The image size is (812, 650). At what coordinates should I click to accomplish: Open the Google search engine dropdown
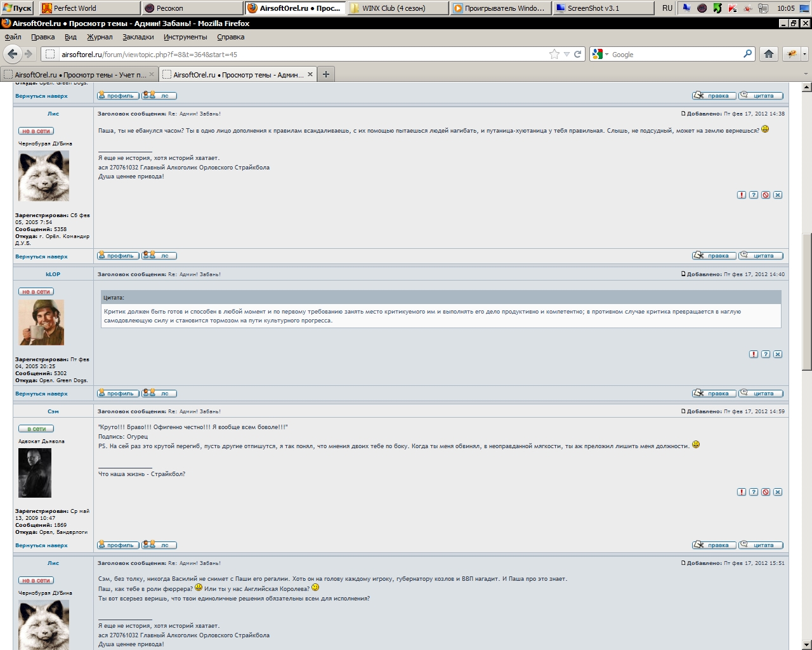[599, 54]
